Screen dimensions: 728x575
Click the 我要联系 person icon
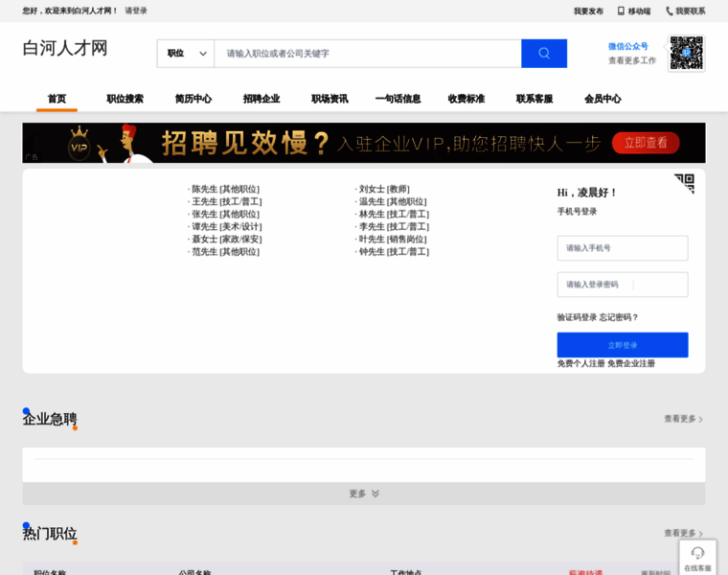point(669,11)
